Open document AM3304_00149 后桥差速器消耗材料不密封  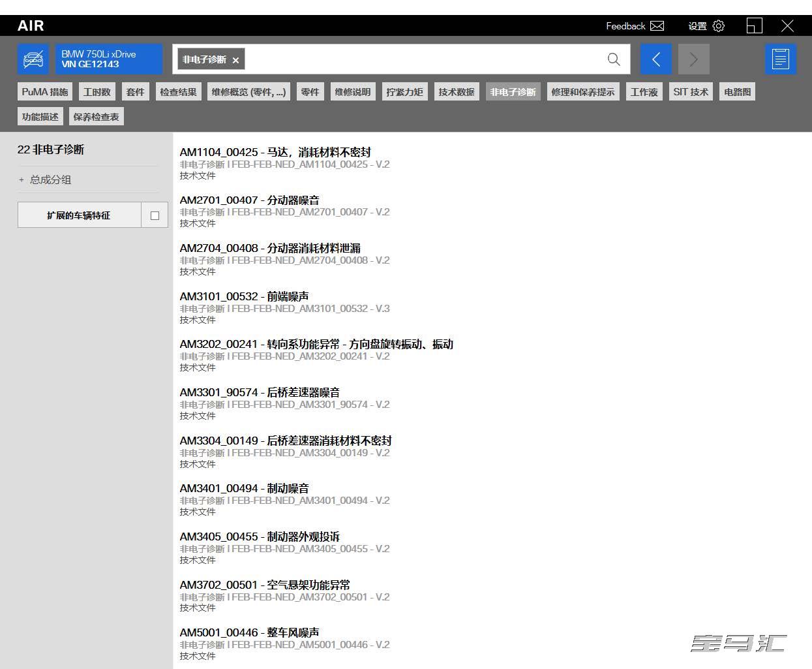pos(286,441)
